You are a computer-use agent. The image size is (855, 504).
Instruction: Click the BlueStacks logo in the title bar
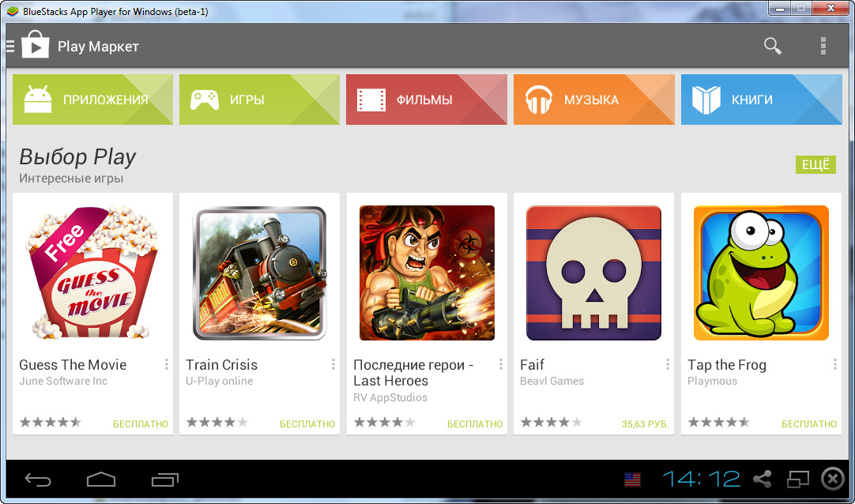pyautogui.click(x=13, y=11)
